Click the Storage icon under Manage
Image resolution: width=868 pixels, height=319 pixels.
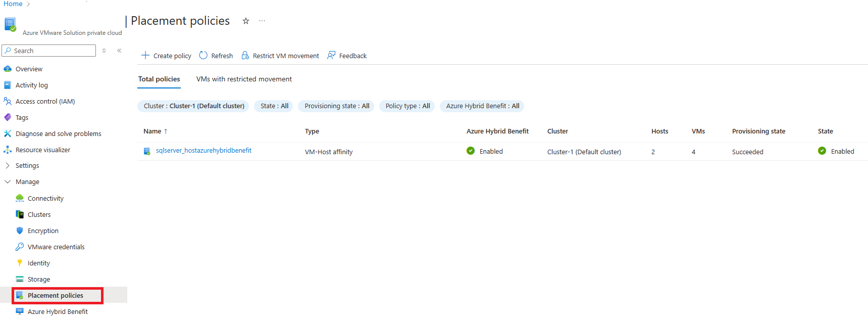pos(20,279)
